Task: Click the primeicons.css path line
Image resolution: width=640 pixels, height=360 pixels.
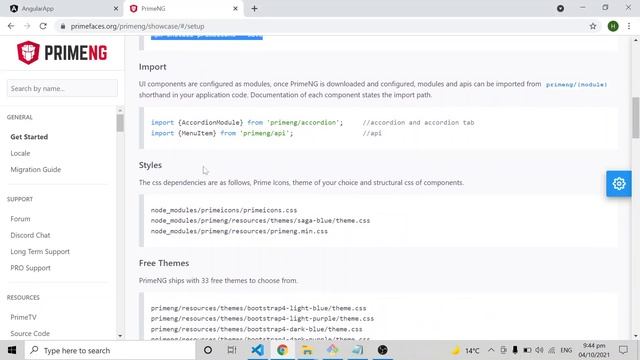Action: pyautogui.click(x=224, y=210)
